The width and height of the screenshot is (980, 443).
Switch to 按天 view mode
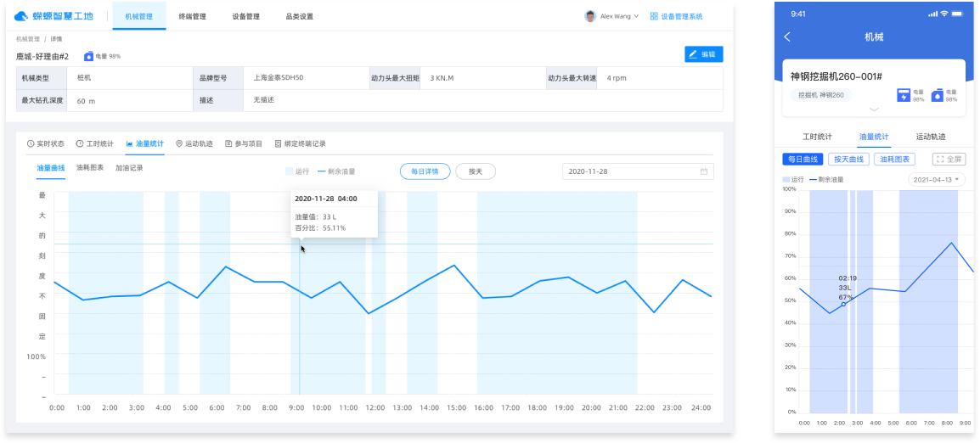click(x=476, y=171)
